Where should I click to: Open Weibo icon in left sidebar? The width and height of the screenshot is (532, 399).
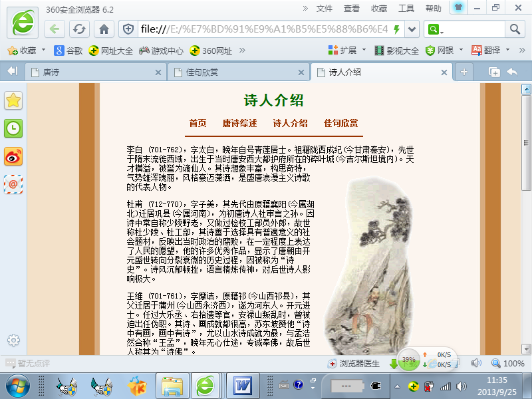click(13, 156)
